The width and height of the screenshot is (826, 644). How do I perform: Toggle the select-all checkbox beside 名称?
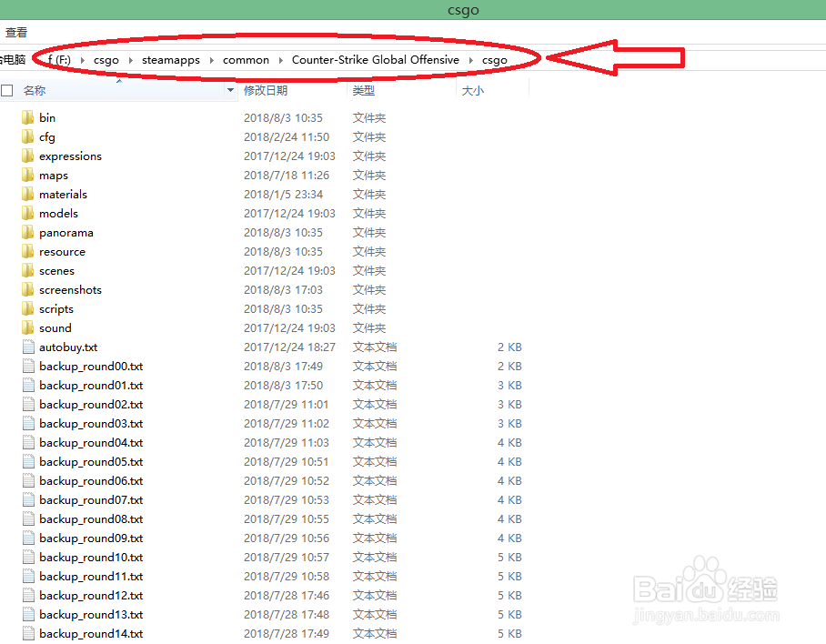(x=7, y=91)
